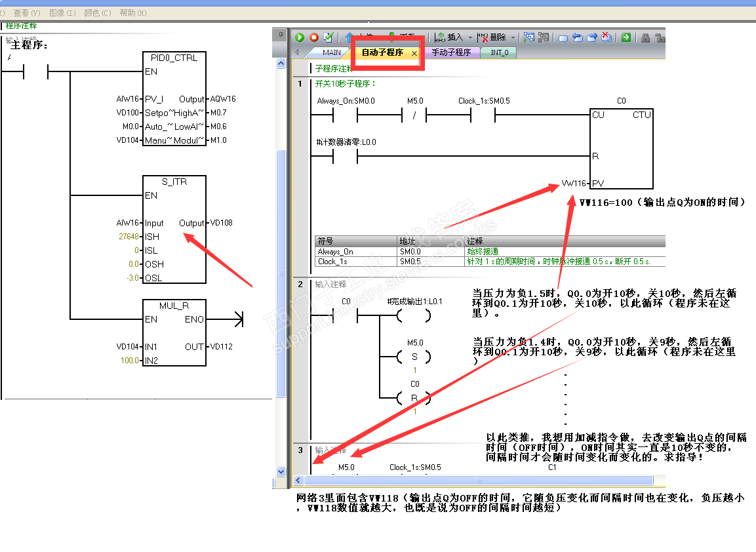Open the 查看(V) menu
The width and height of the screenshot is (756, 552).
click(x=27, y=12)
